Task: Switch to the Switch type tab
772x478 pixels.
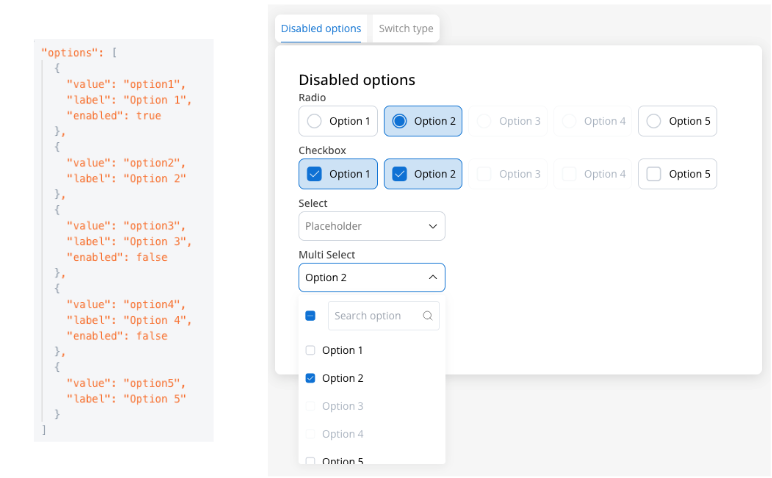Action: [406, 29]
